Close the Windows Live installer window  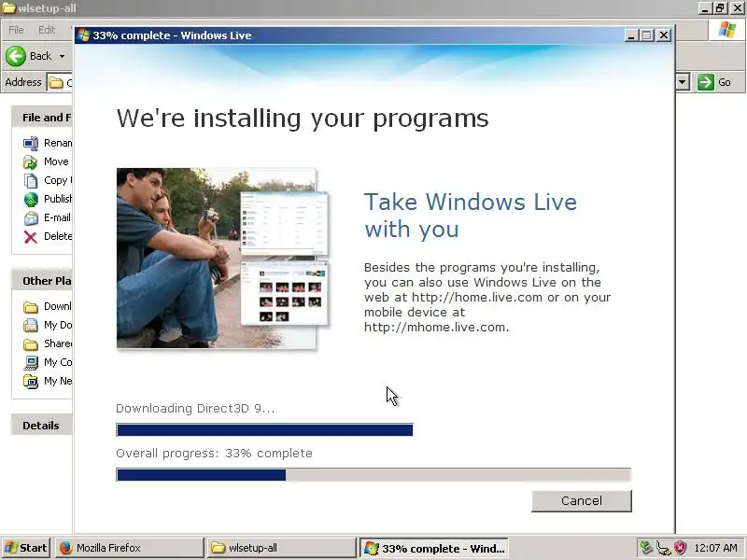pos(664,35)
